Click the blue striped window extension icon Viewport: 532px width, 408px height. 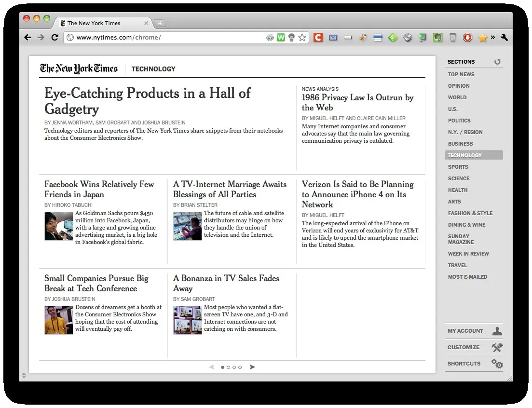(x=378, y=38)
